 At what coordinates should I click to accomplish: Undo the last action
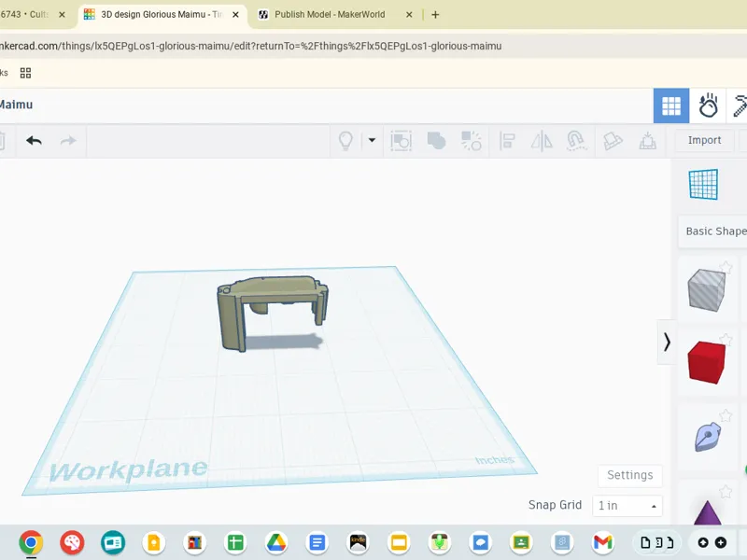(x=34, y=141)
